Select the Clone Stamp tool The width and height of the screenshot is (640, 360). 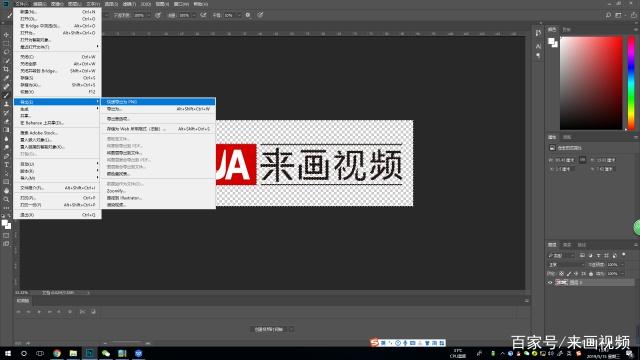[x=6, y=104]
